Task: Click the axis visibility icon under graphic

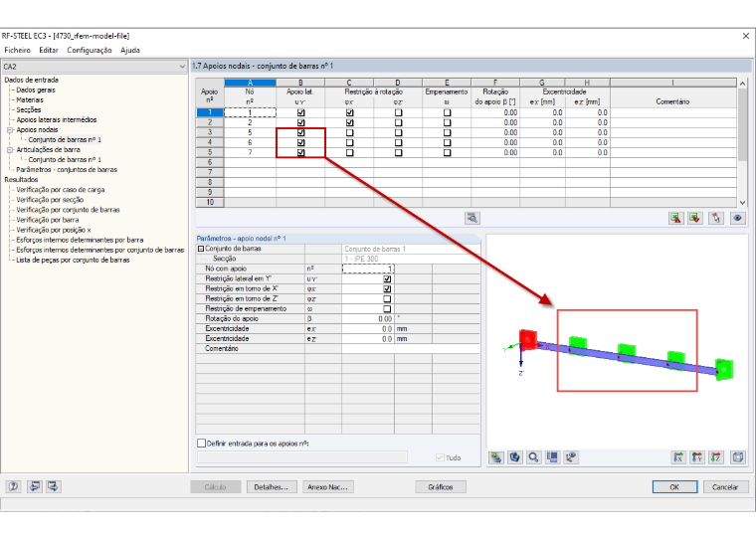Action: [571, 457]
